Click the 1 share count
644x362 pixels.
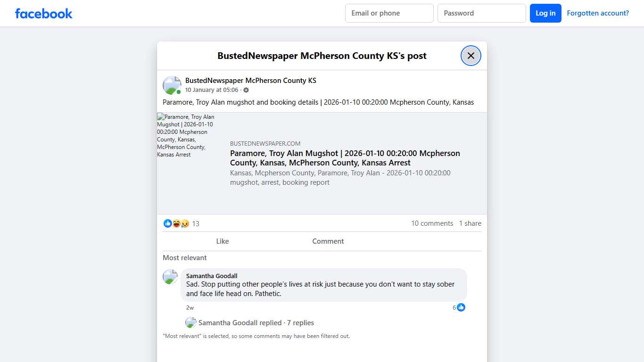click(470, 223)
